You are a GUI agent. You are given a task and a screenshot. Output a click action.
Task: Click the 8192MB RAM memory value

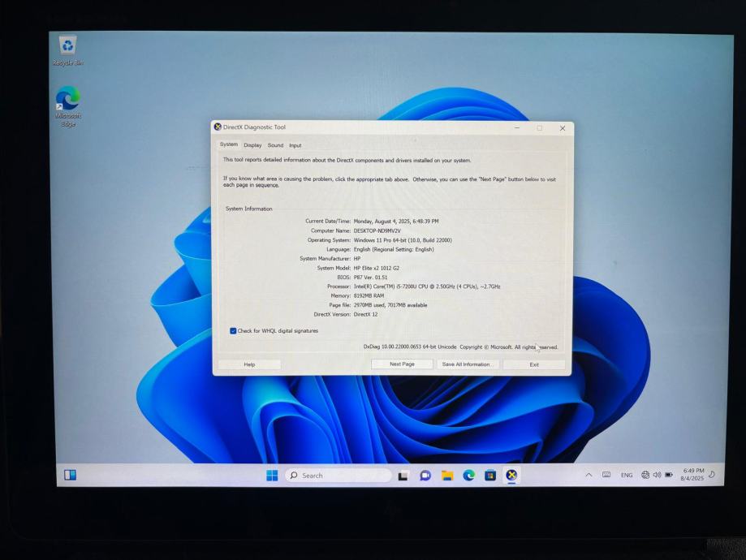coord(369,296)
